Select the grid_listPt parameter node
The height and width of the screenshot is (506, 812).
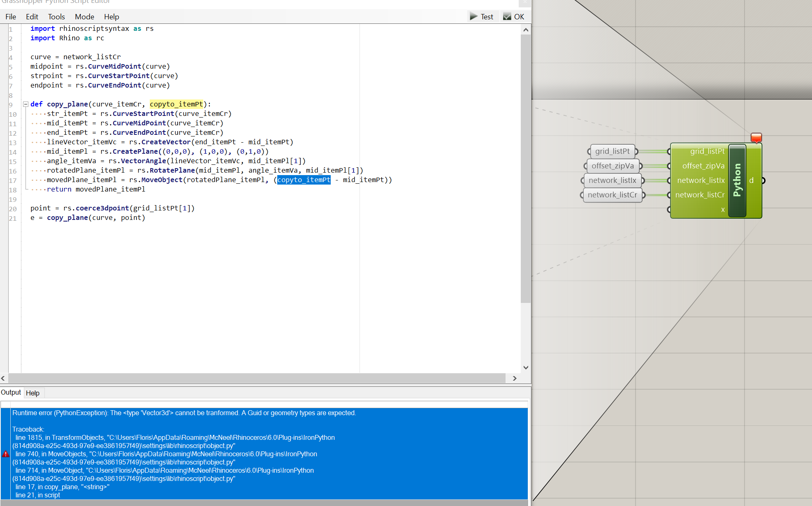(x=612, y=151)
